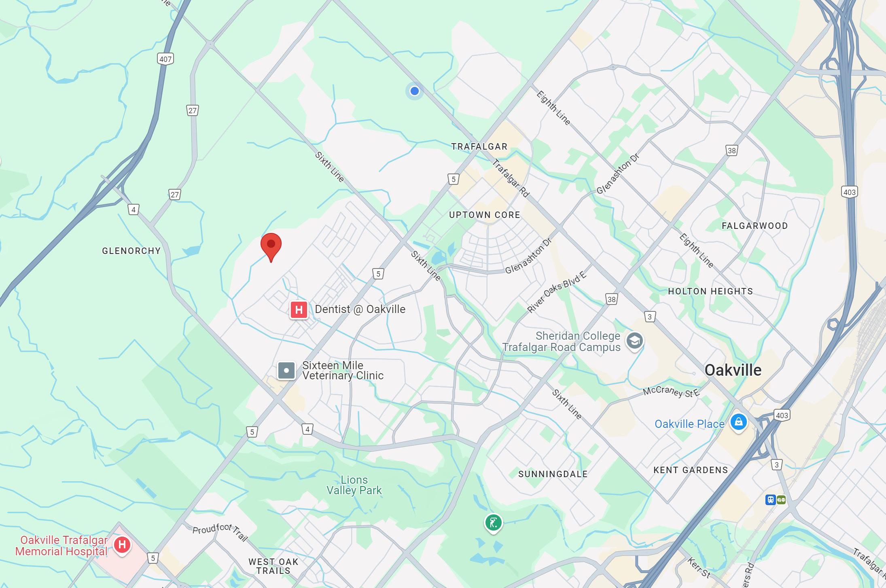Click the Highway 403 shield near Falgarwood
Image resolution: width=886 pixels, height=588 pixels.
849,192
